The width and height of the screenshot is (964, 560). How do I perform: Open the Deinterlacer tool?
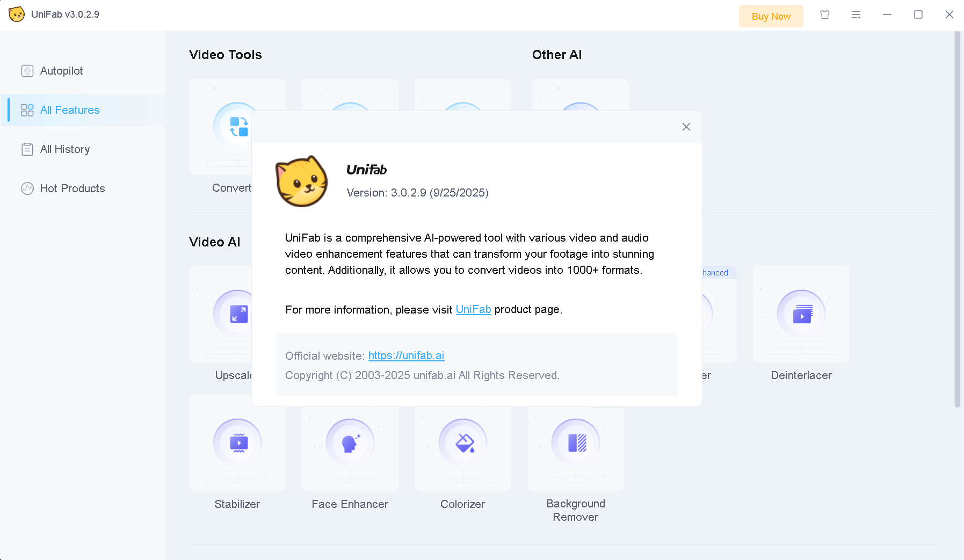pos(801,314)
